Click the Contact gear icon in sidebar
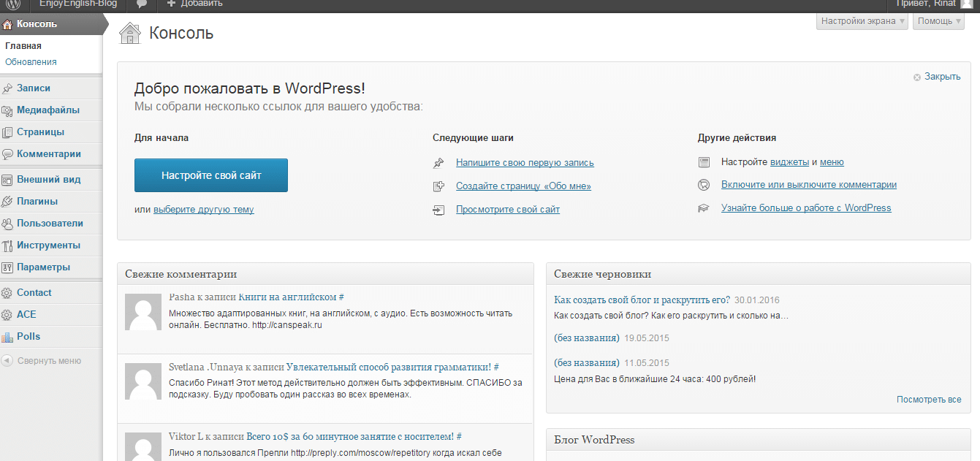Viewport: 980px width, 461px height. [8, 293]
